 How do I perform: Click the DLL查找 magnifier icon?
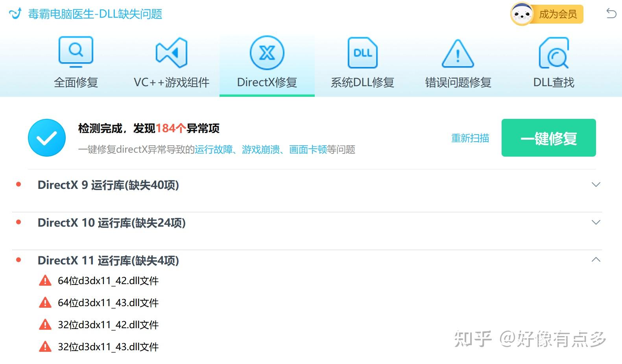(x=554, y=53)
